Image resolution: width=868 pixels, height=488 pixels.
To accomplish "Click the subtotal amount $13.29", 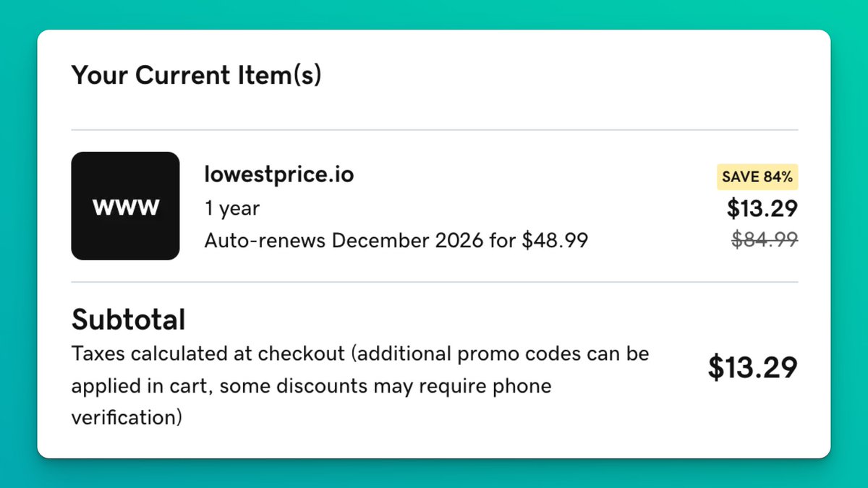I will [x=752, y=367].
